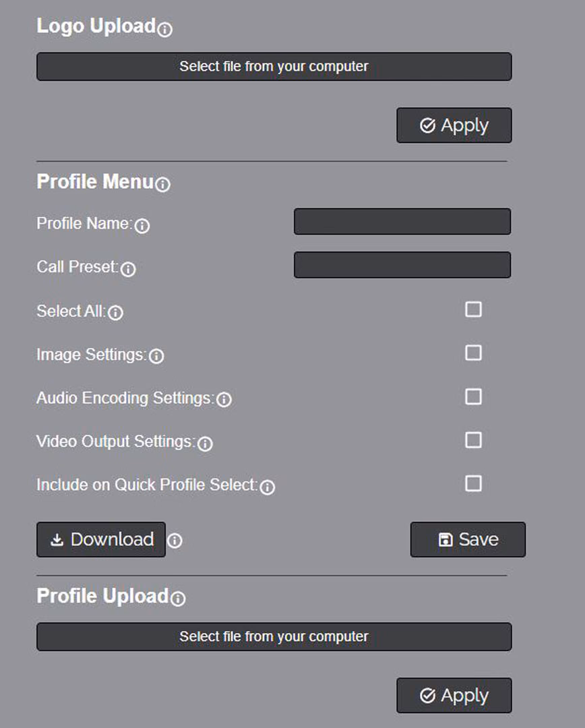Image resolution: width=585 pixels, height=728 pixels.
Task: Click the Audio Encoding Settings info icon
Action: click(x=224, y=399)
